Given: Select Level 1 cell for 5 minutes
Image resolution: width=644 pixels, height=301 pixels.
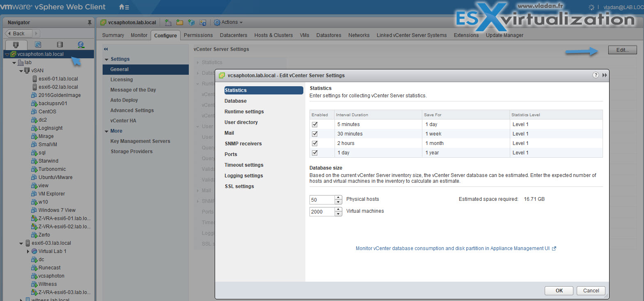Looking at the screenshot, I should [x=556, y=124].
